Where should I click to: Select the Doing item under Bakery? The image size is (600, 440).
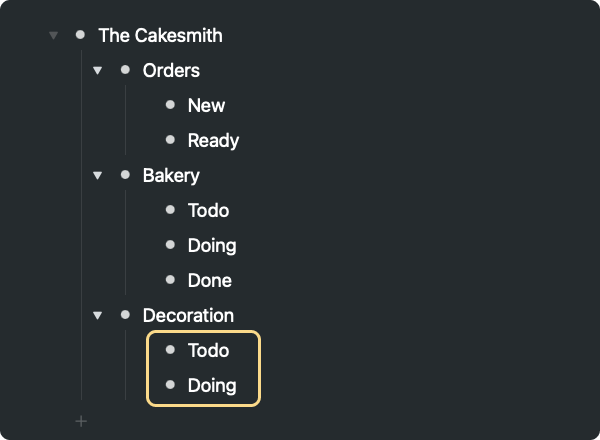pyautogui.click(x=212, y=246)
